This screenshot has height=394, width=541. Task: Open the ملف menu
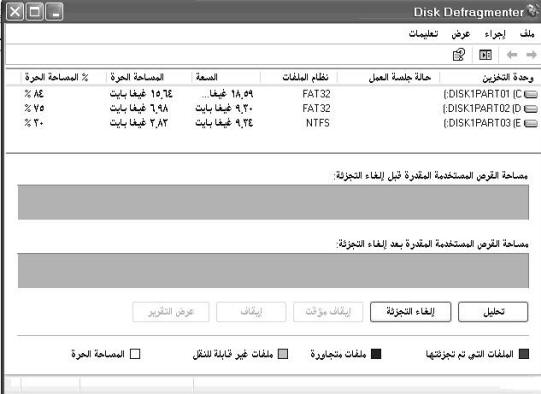coord(527,34)
